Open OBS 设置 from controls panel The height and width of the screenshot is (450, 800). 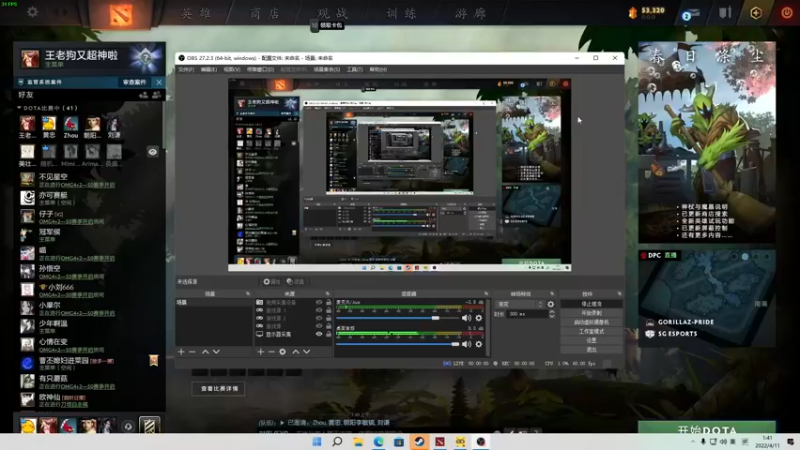[591, 340]
